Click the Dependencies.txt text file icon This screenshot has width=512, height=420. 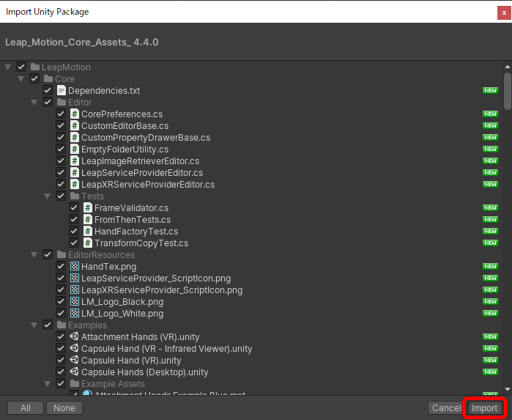tap(62, 91)
